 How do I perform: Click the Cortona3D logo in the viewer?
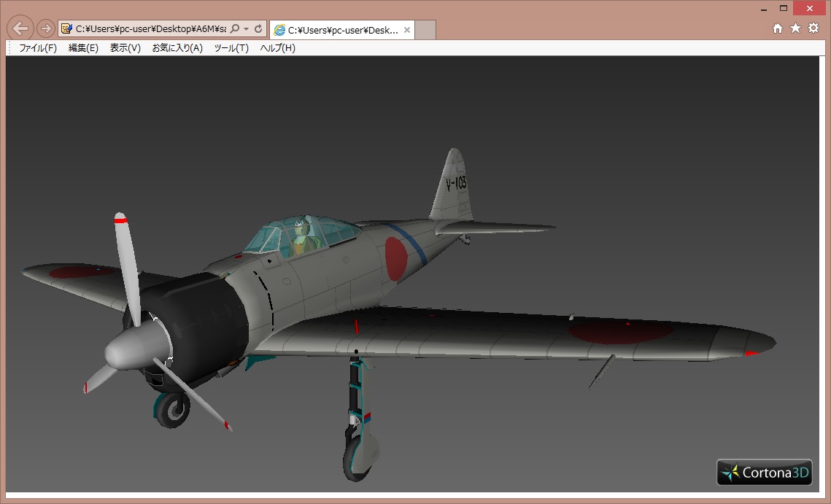tap(764, 473)
